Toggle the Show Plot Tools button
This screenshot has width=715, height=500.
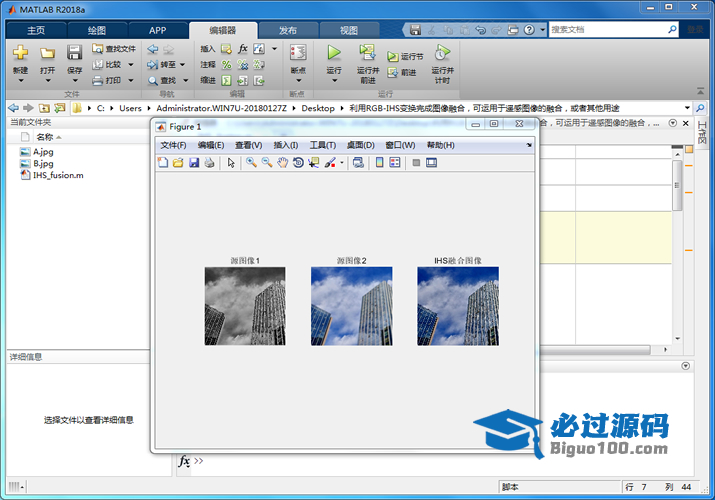pyautogui.click(x=431, y=163)
